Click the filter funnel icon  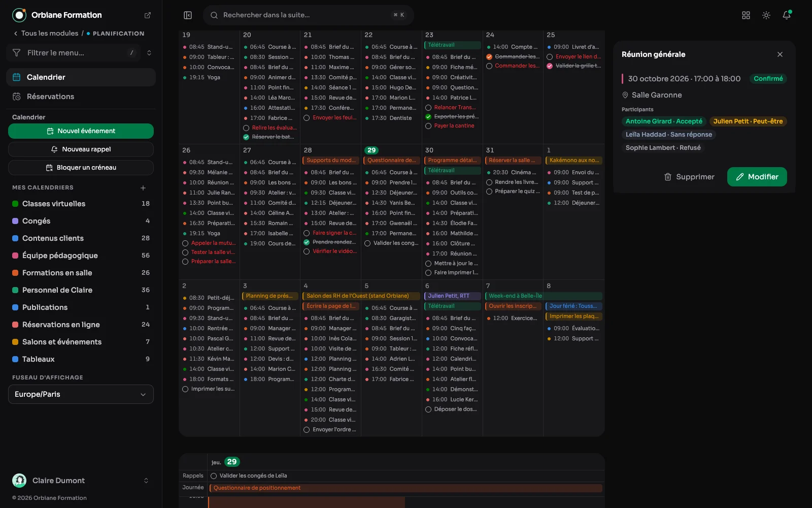tap(16, 53)
